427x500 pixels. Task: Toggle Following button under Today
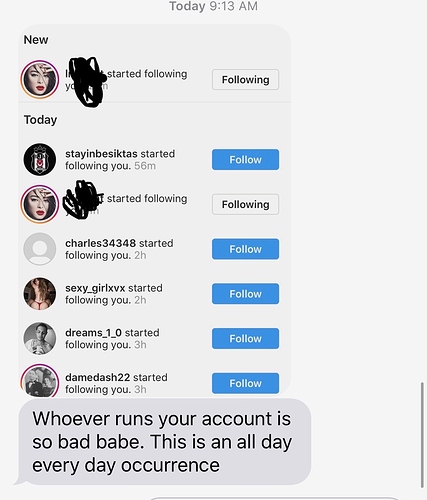tap(245, 204)
